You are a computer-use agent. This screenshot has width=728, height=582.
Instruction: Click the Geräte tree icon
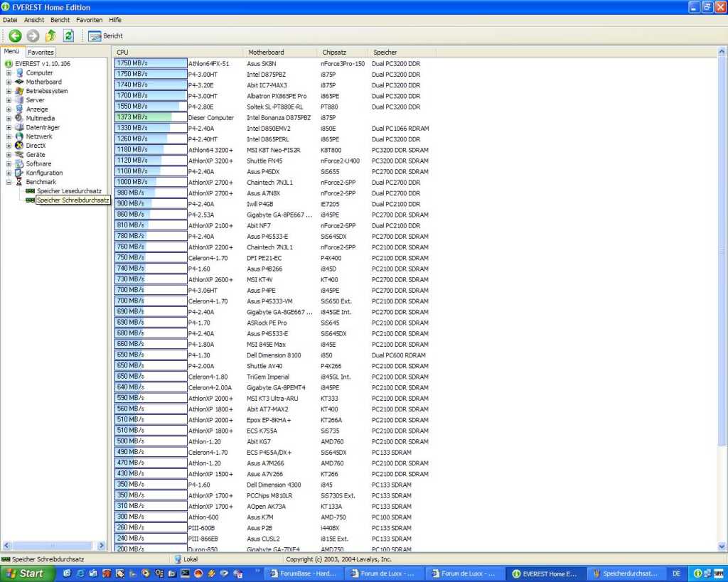(19, 154)
